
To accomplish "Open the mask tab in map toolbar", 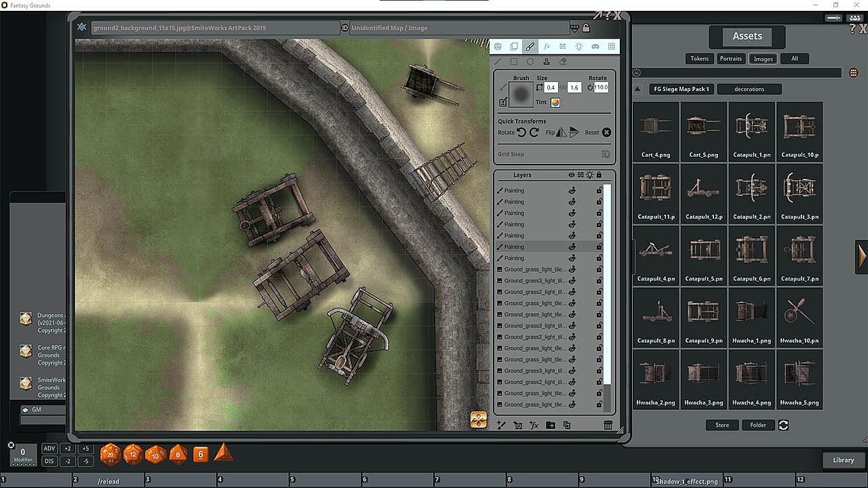I will 595,47.
